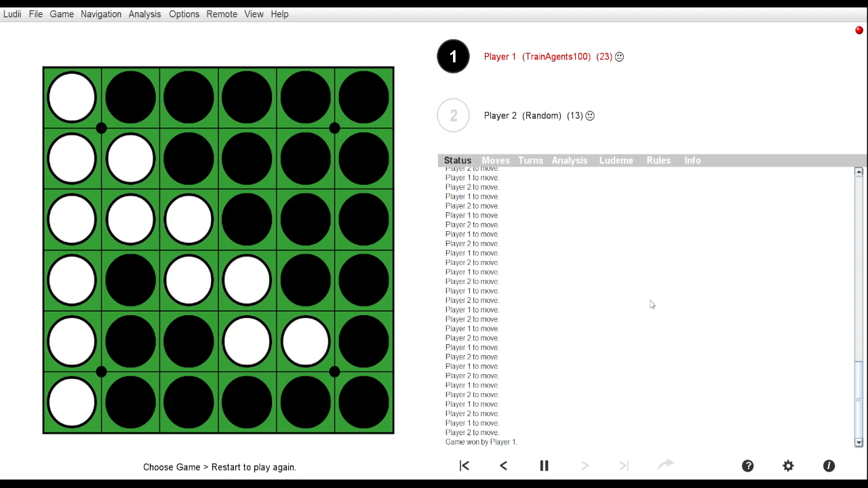Jump to the start of the game
The height and width of the screenshot is (488, 868).
pyautogui.click(x=465, y=466)
